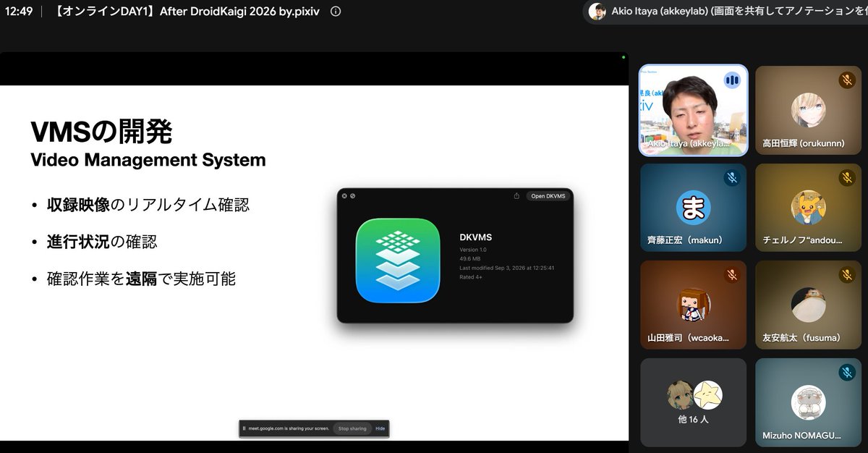
Task: Click the 'Version 1.0' text
Action: coord(475,250)
